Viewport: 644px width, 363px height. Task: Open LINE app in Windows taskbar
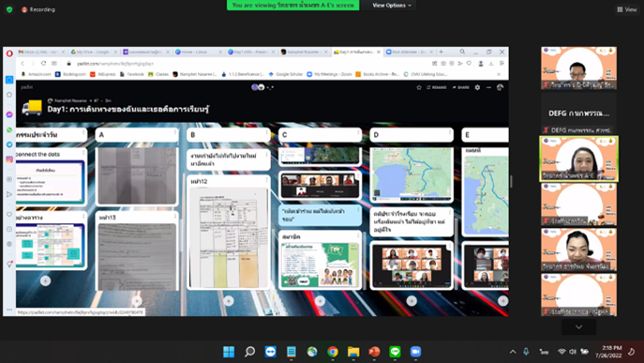coord(395,352)
